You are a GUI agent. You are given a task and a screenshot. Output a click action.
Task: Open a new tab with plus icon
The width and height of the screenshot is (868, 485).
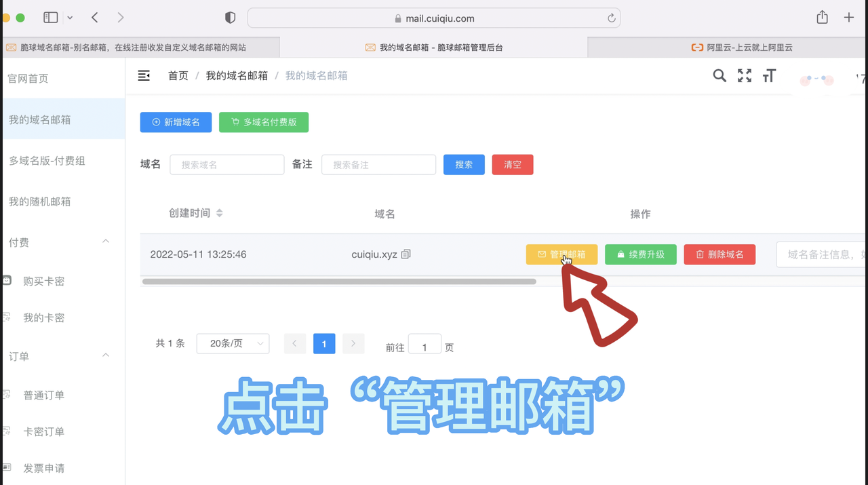[849, 18]
